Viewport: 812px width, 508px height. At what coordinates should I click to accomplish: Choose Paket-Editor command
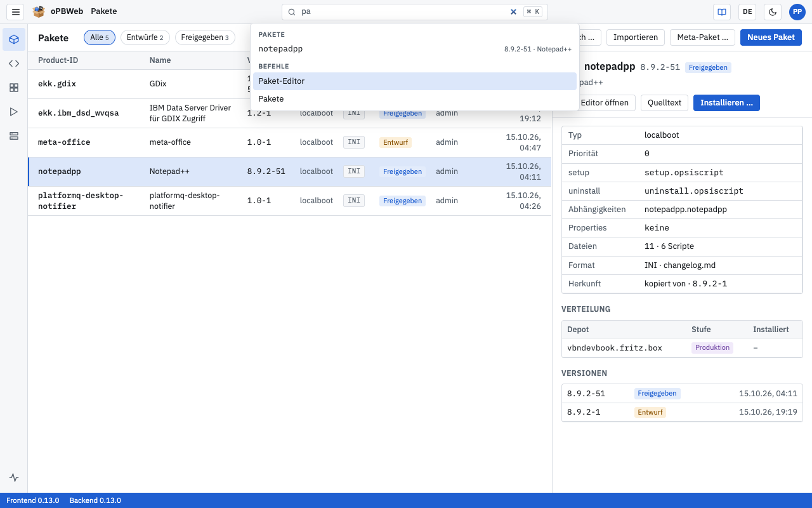click(x=415, y=81)
